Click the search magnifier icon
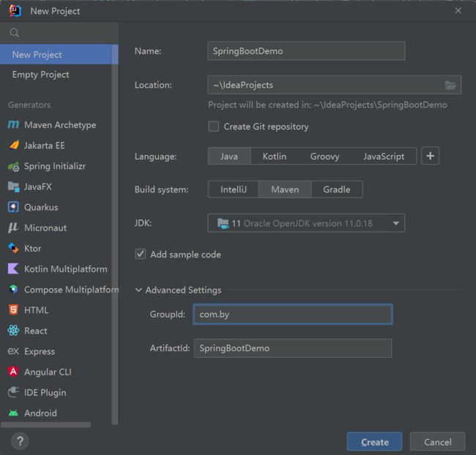The width and height of the screenshot is (476, 455). pyautogui.click(x=14, y=32)
